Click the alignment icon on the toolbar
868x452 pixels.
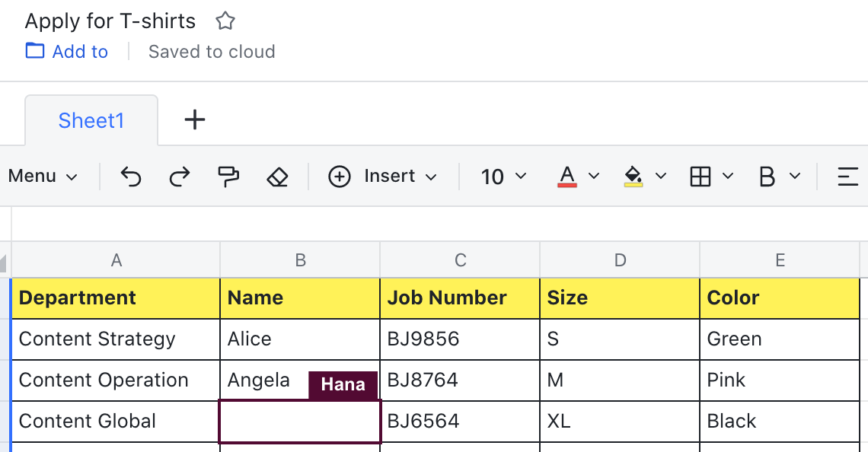[847, 176]
